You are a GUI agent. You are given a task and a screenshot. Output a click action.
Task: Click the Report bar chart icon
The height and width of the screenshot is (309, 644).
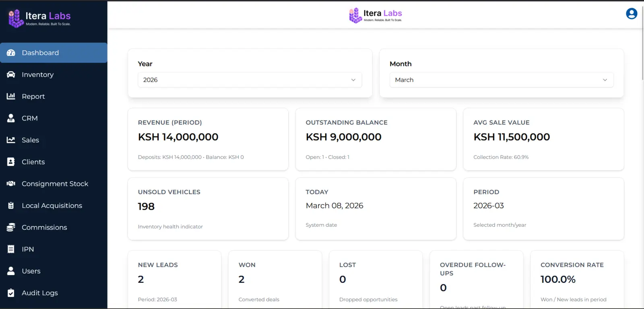pyautogui.click(x=11, y=96)
